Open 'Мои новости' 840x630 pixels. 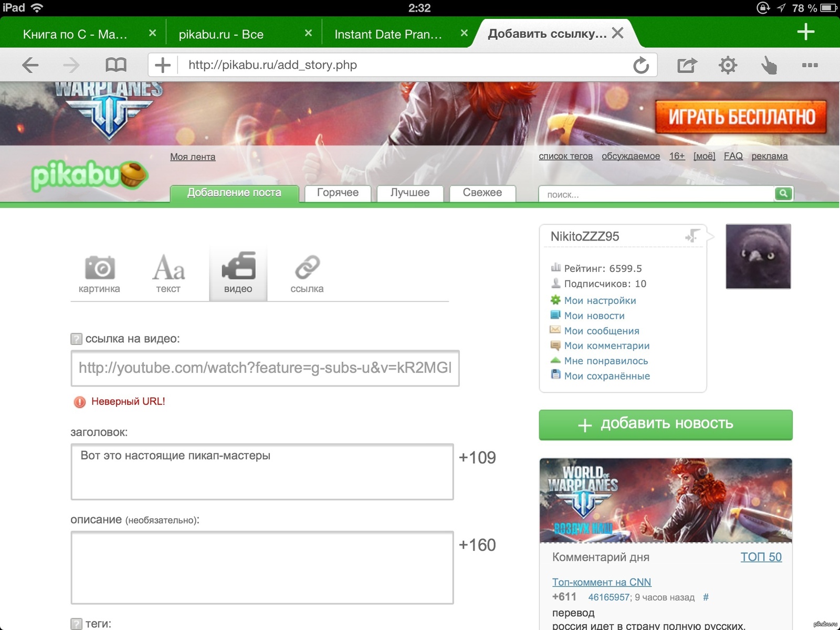tap(594, 316)
